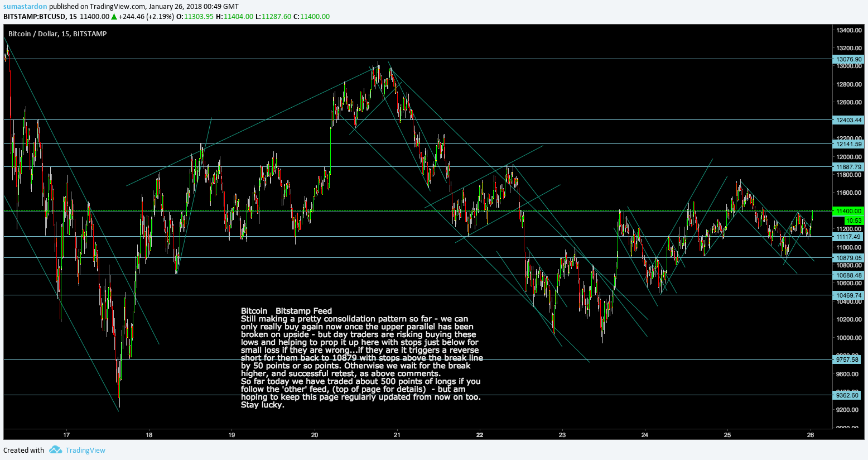Click date 26 on the time axis

click(x=811, y=434)
